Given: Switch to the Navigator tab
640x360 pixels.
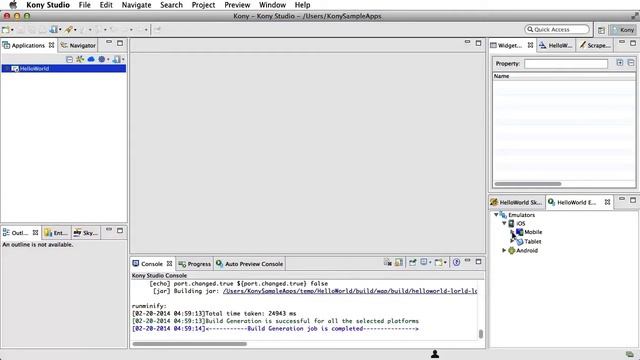Looking at the screenshot, I should tap(78, 45).
